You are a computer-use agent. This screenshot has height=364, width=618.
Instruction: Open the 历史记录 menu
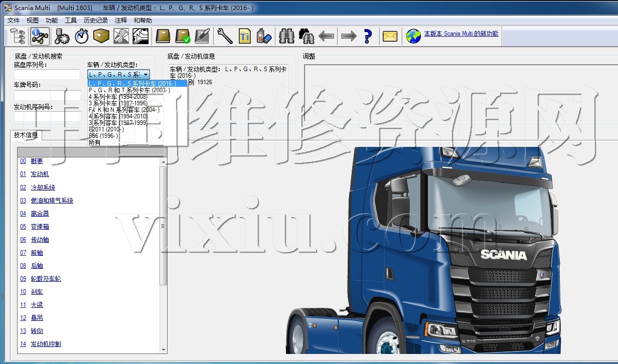pyautogui.click(x=96, y=21)
